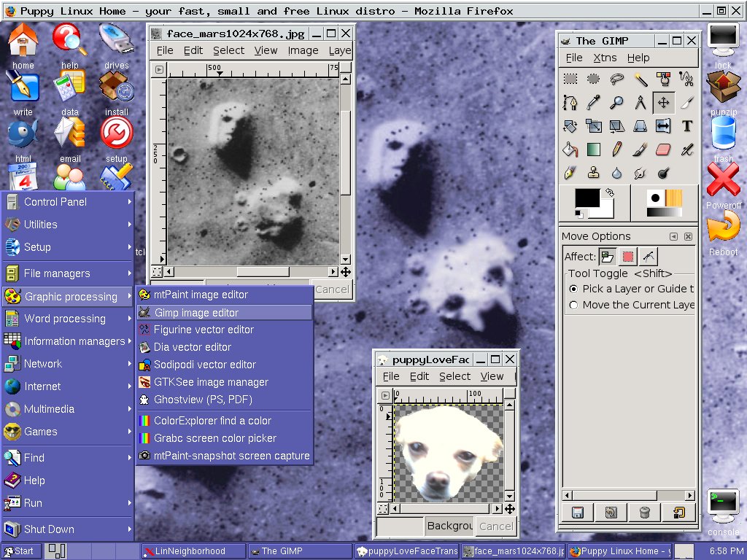Select the Rotate tool in GIMP
Viewport: 747px width, 560px height.
(570, 126)
